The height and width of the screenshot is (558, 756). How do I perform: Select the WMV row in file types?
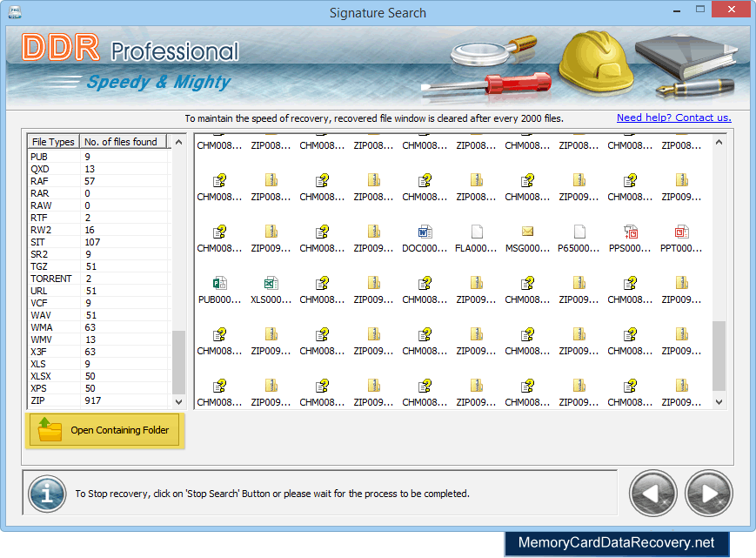click(98, 340)
